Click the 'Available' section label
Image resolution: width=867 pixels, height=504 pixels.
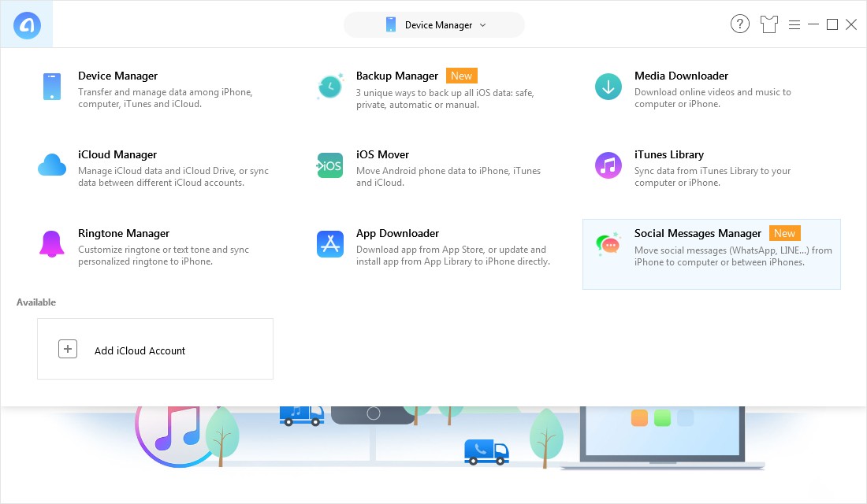coord(36,302)
